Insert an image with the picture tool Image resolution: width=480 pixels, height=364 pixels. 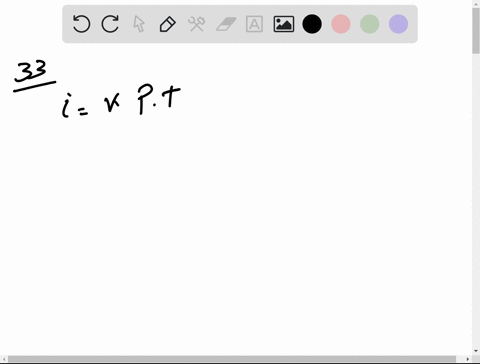pos(284,24)
